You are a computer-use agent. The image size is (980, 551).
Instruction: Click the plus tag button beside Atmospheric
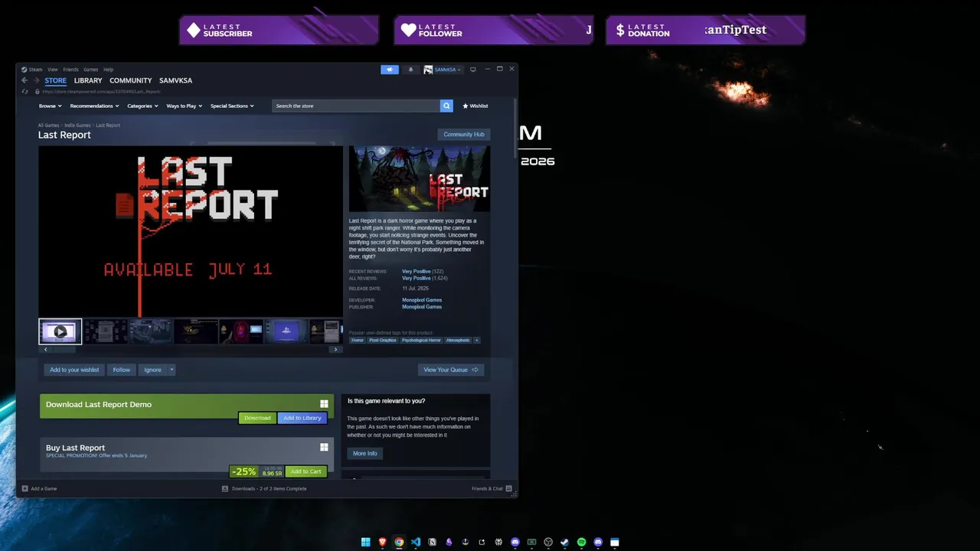tap(477, 340)
